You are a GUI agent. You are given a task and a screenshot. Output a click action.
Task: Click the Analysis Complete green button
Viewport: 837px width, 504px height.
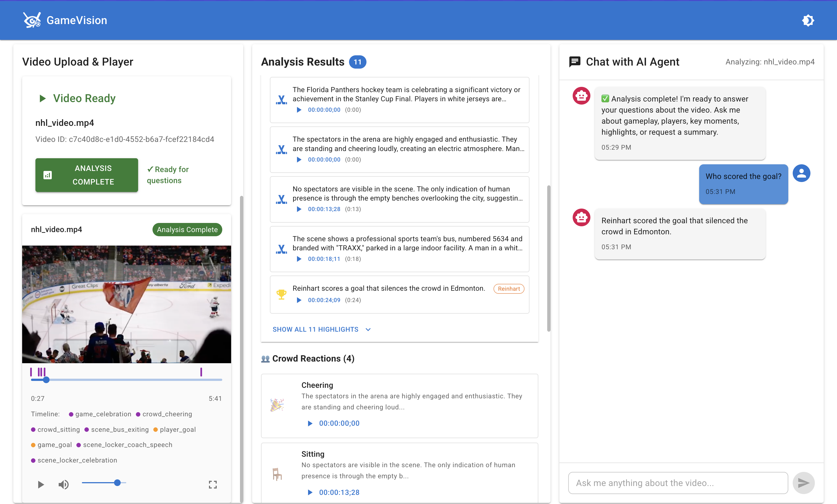[x=87, y=175]
